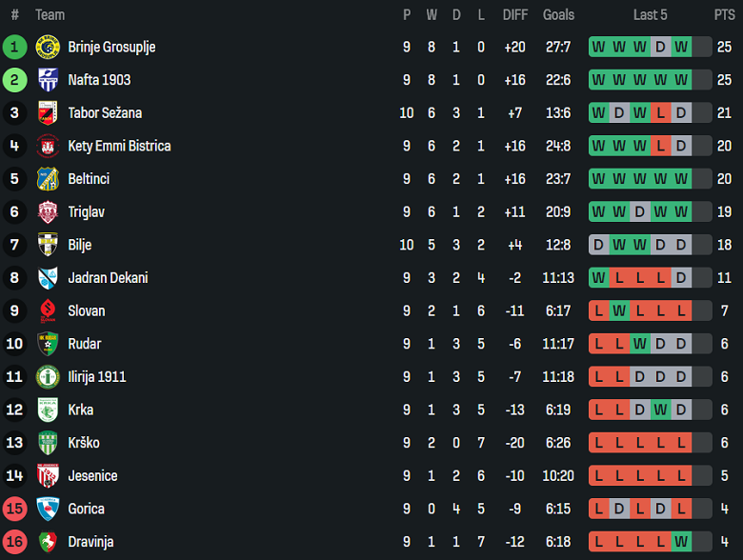
Task: Open the Rudar team page link
Action: [84, 344]
